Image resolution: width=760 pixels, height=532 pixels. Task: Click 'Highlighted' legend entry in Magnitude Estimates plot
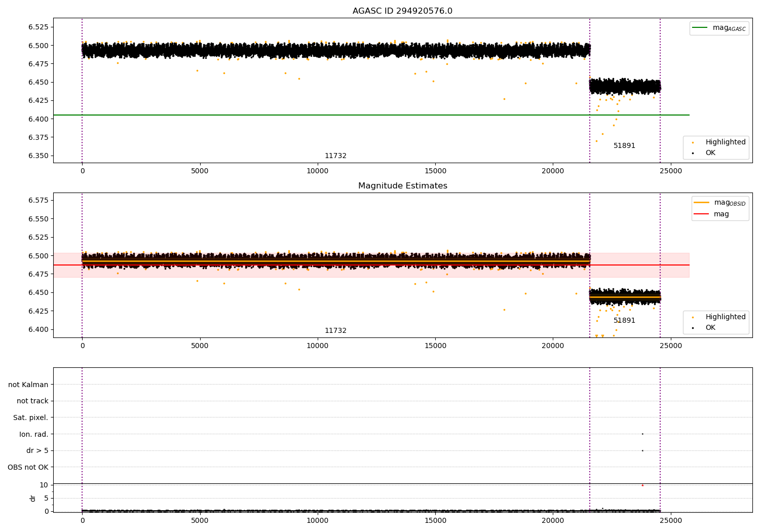[x=719, y=317]
